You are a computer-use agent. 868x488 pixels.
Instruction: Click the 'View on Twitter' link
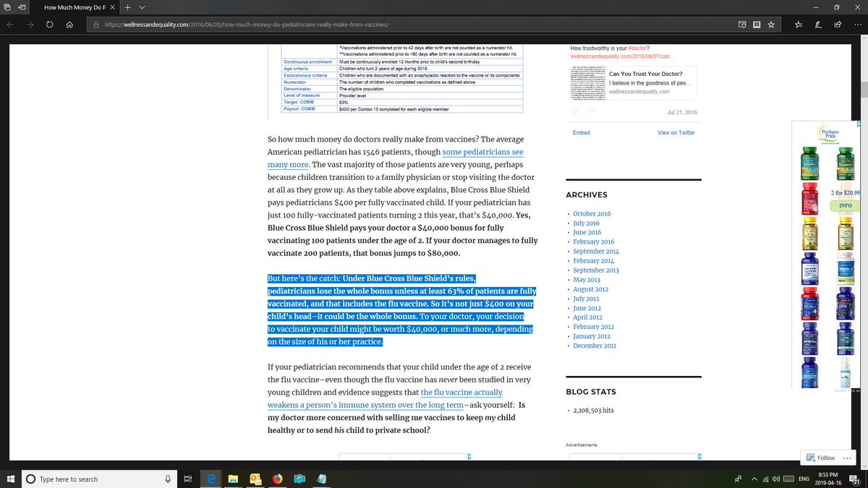click(x=676, y=133)
